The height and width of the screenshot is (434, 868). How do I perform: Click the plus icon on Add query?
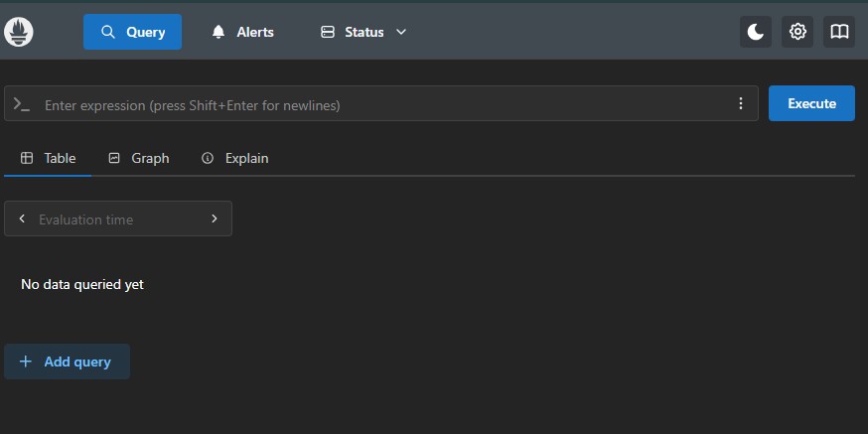[26, 362]
